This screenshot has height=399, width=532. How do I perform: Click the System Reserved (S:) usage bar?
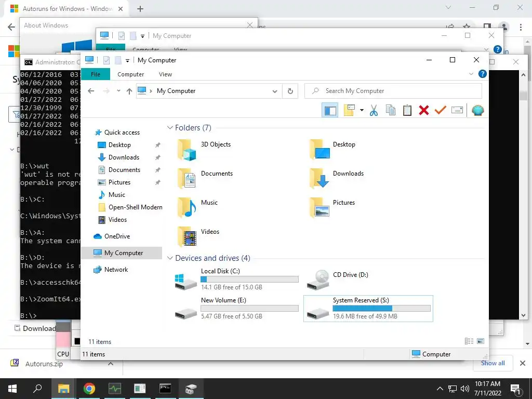[x=381, y=308]
